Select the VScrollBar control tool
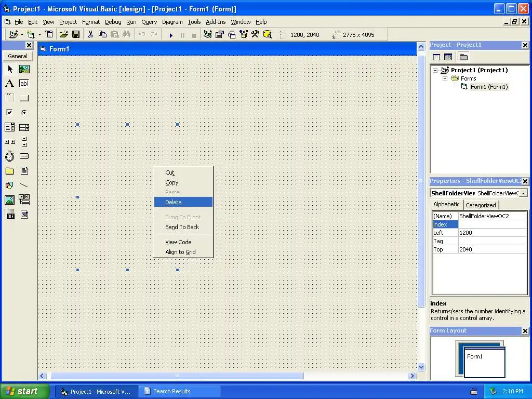The image size is (532, 399). click(24, 142)
